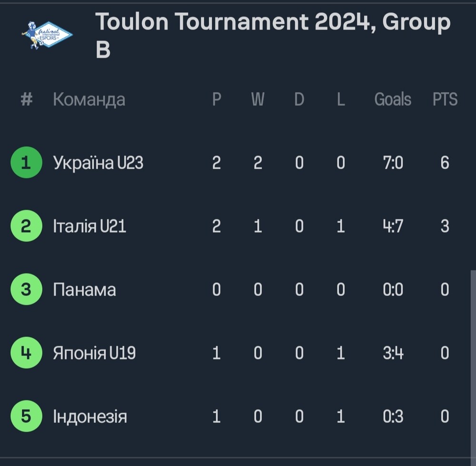Screen dimensions: 476x466
Task: Open the Панама team entry
Action: [x=84, y=290]
